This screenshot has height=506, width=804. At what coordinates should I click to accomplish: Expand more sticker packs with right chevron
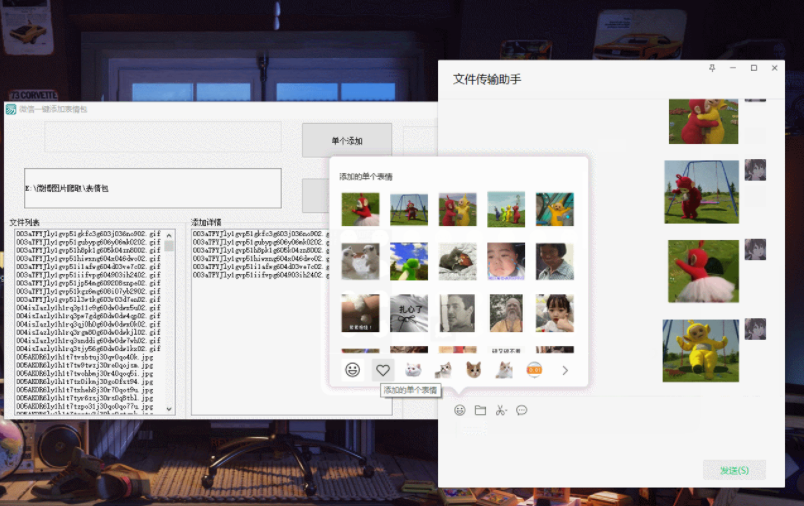coord(565,370)
